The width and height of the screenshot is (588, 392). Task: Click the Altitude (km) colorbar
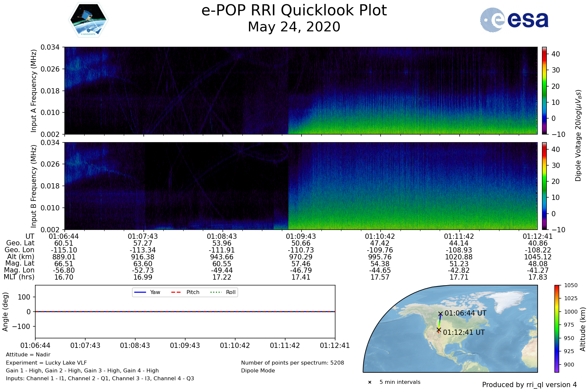click(x=557, y=329)
